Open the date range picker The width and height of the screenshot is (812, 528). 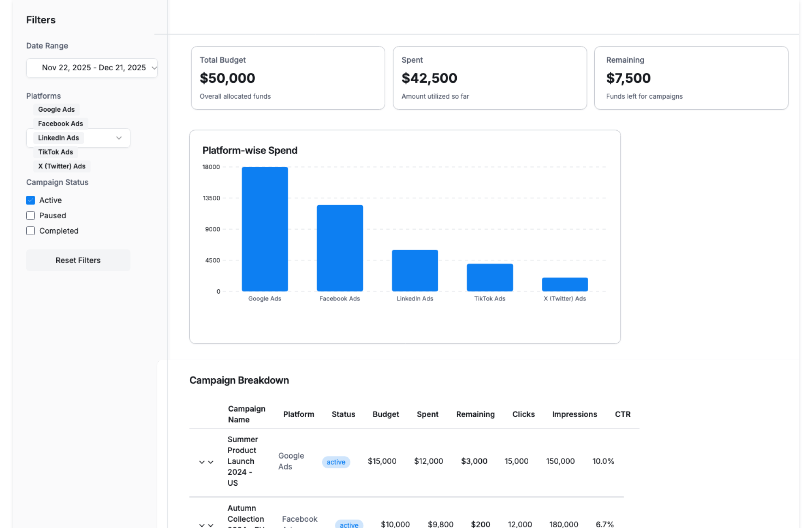tap(92, 68)
